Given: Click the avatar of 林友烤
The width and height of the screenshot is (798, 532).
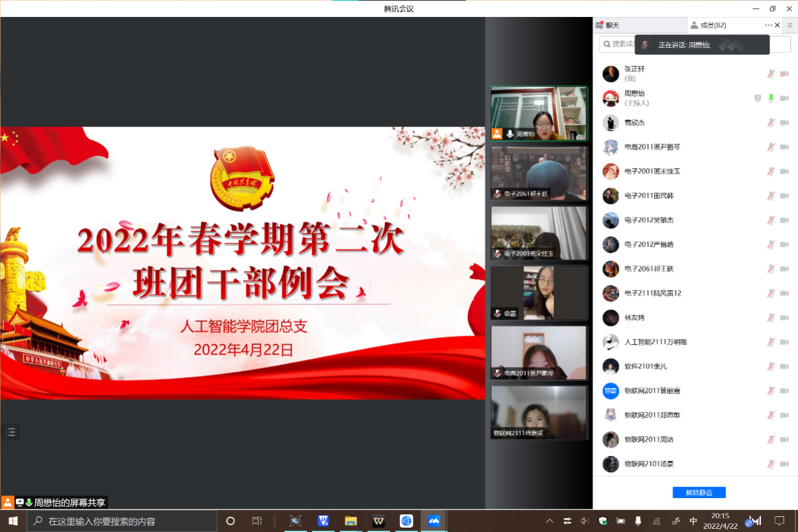Looking at the screenshot, I should tap(611, 318).
